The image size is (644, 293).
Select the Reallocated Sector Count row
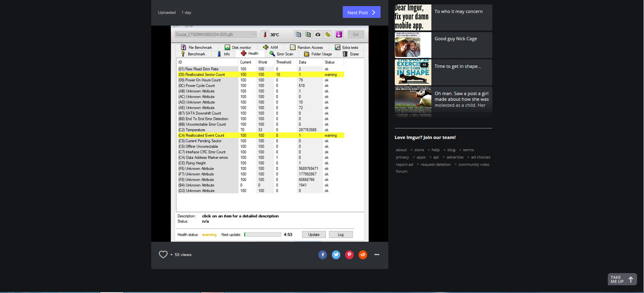point(261,74)
